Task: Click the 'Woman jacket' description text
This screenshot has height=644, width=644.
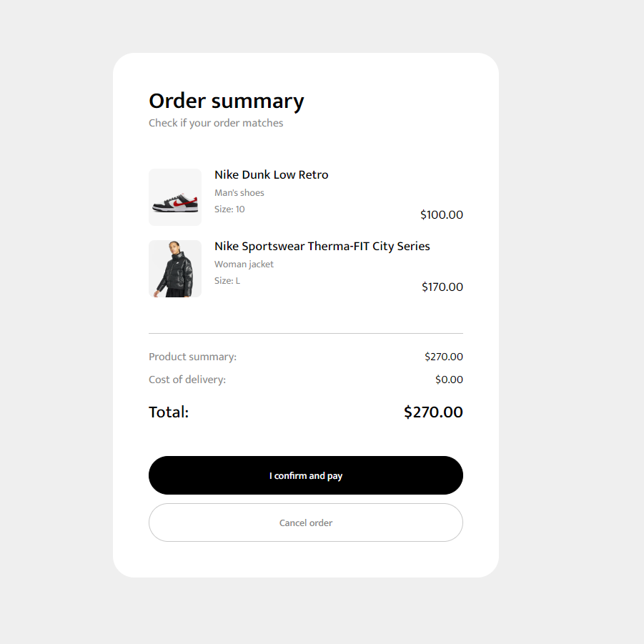Action: click(244, 264)
